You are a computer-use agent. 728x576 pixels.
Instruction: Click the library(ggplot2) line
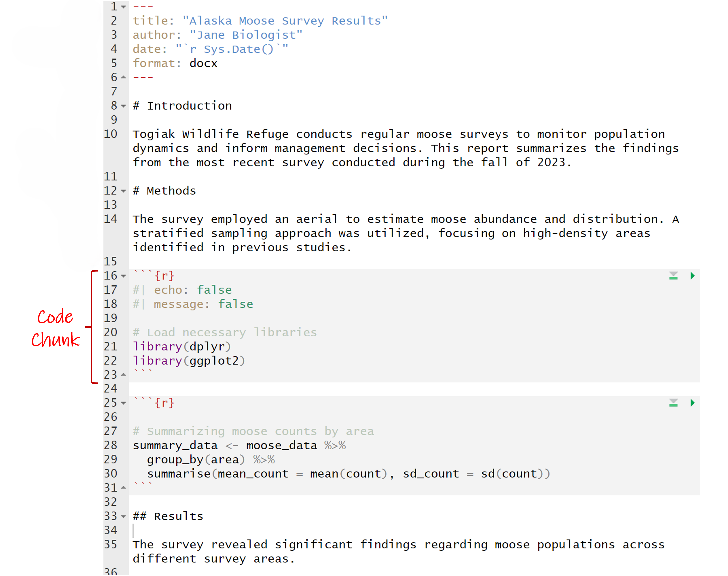tap(188, 361)
